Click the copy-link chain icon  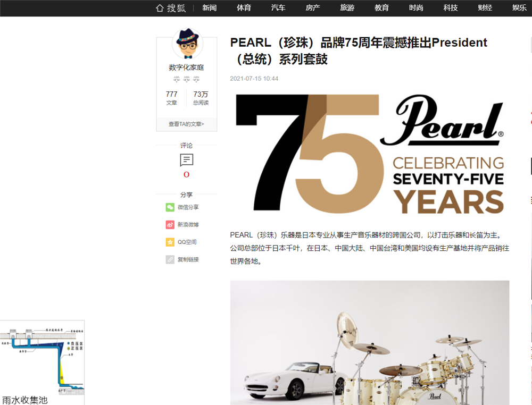click(170, 259)
